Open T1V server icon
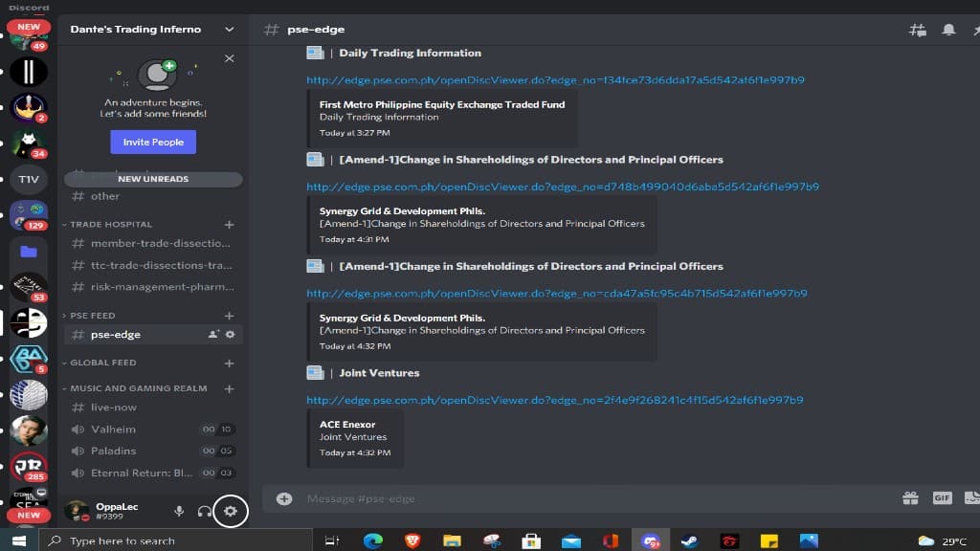Image resolution: width=980 pixels, height=551 pixels. pos(28,179)
